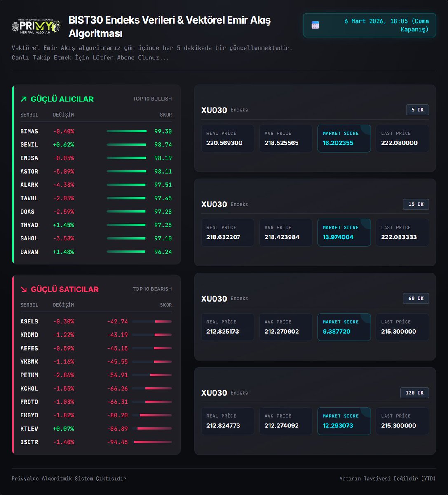Click the TOP 10 BEARISH label
This screenshot has width=448, height=495.
tap(152, 289)
